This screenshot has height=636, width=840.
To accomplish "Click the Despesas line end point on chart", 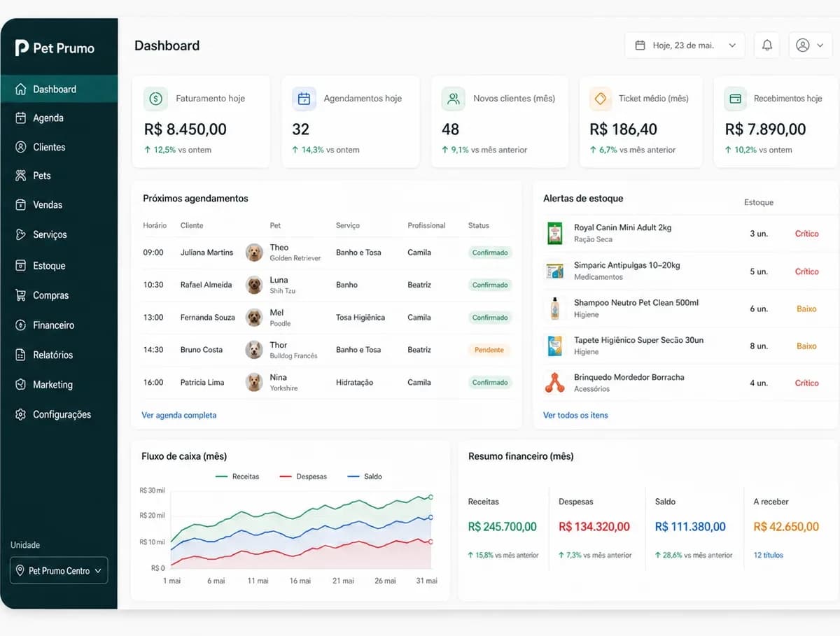I will coord(430,542).
